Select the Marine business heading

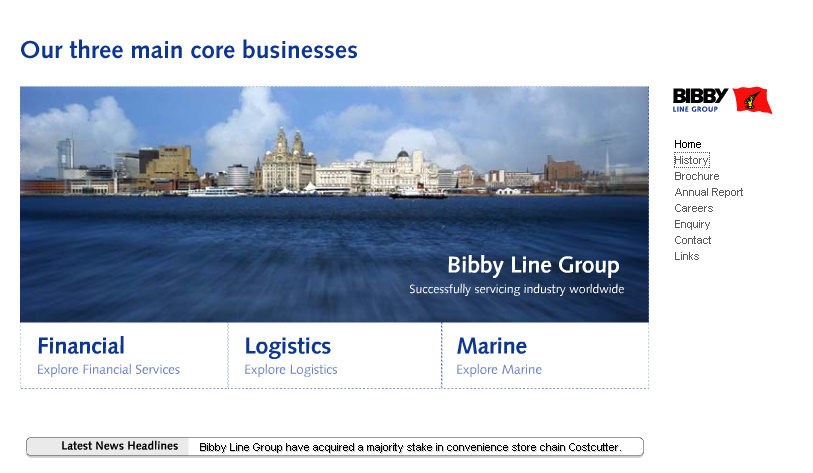point(492,346)
